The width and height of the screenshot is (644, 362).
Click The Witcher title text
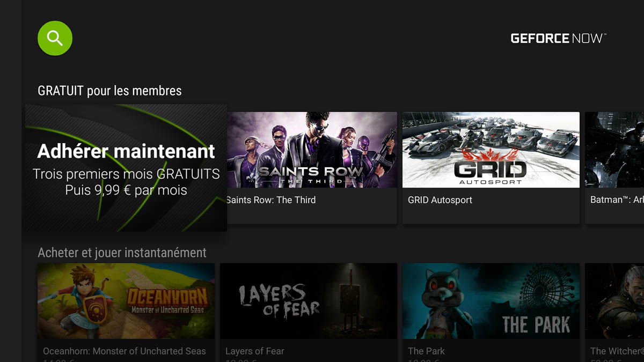pos(617,351)
